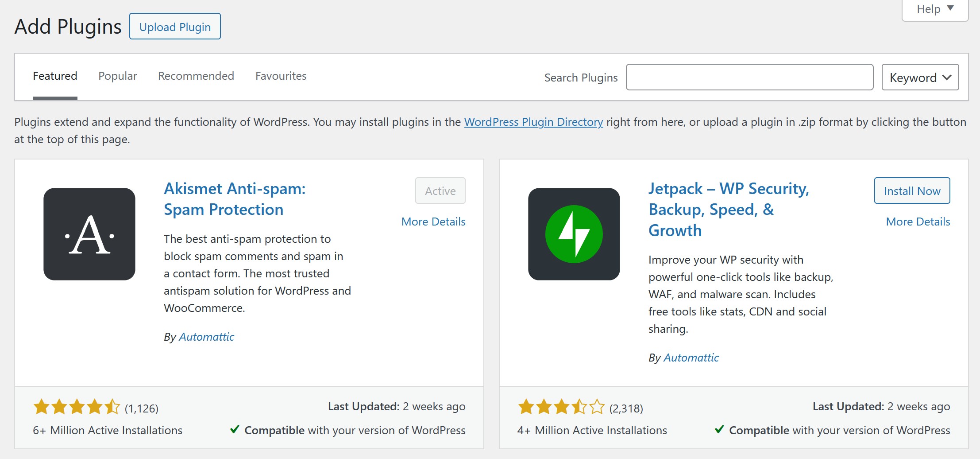The image size is (980, 459).
Task: Click the Search Plugins label
Action: point(581,78)
